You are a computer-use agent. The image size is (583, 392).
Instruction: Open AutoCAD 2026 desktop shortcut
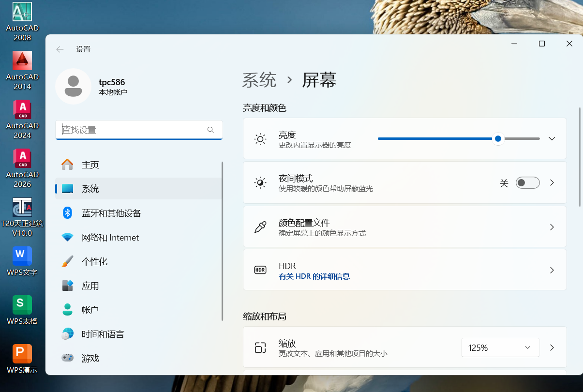tap(22, 168)
